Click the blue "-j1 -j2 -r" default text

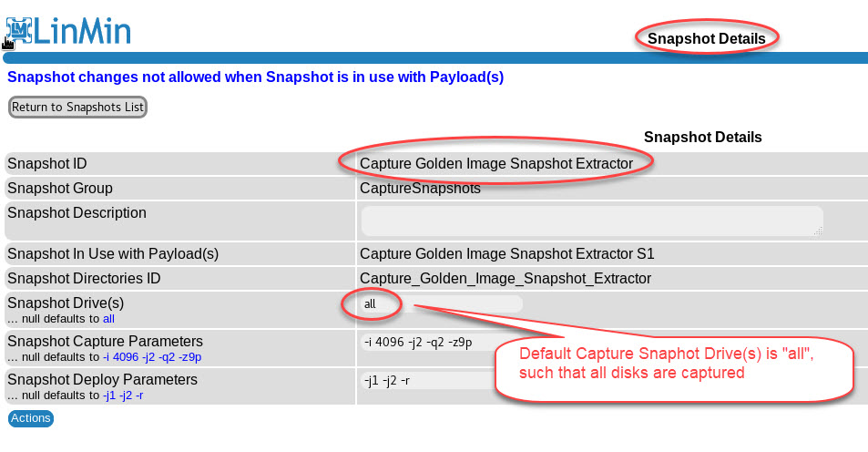coord(122,395)
